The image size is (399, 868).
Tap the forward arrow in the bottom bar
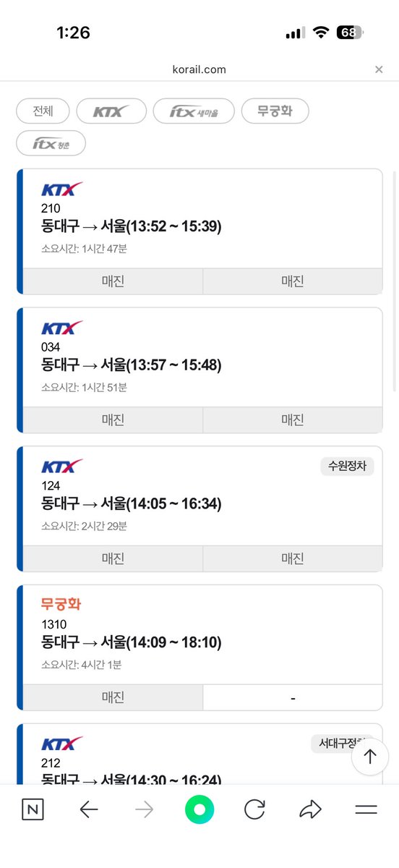[x=144, y=810]
